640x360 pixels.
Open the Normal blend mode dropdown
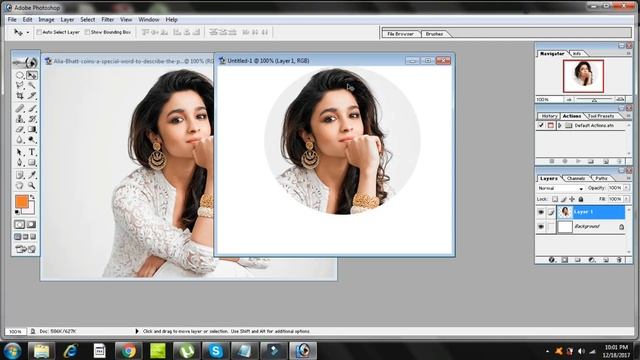pos(560,188)
